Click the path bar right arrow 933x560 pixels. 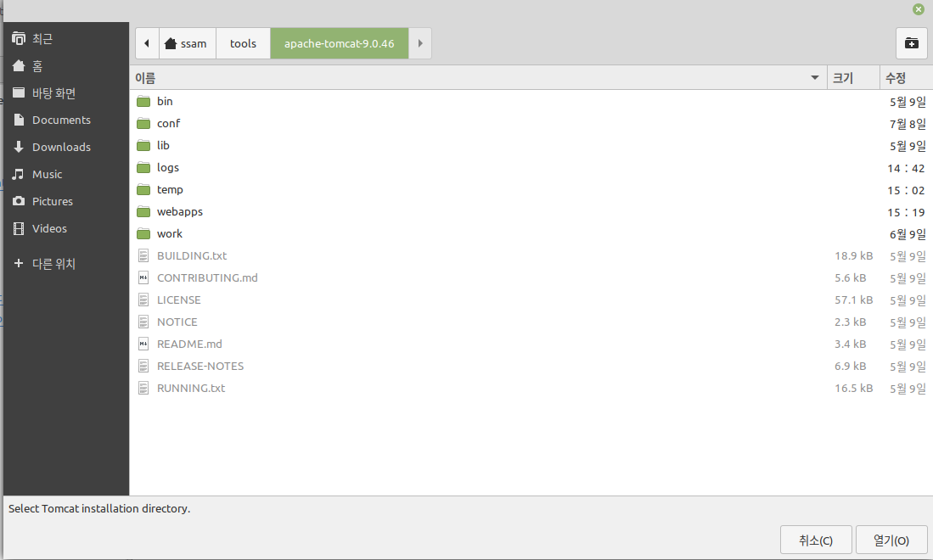pyautogui.click(x=420, y=43)
